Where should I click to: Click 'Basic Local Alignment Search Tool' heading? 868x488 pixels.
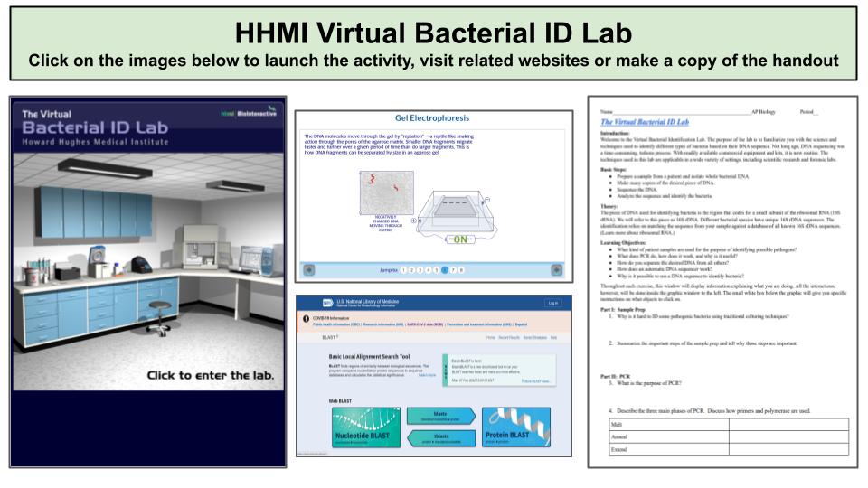(369, 357)
